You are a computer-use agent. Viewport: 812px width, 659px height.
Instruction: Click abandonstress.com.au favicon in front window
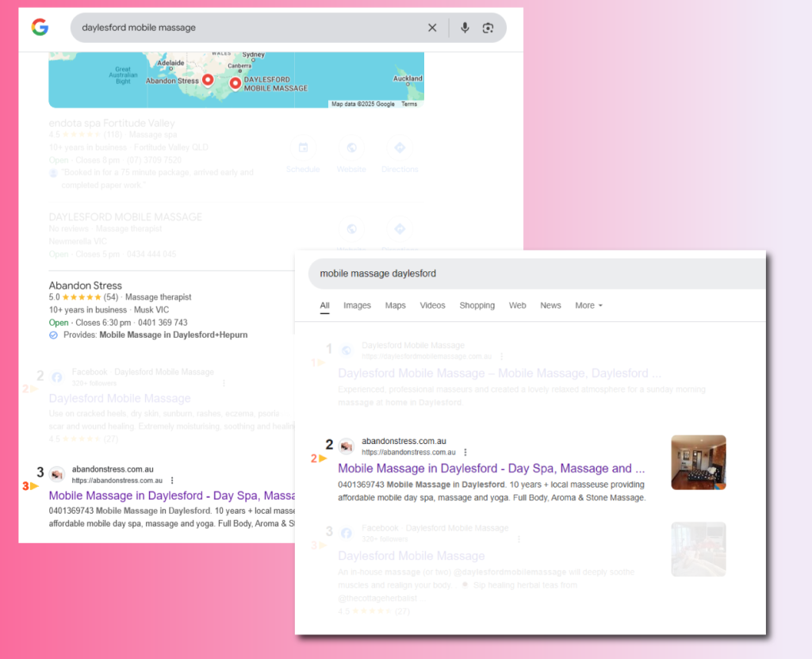click(x=347, y=446)
